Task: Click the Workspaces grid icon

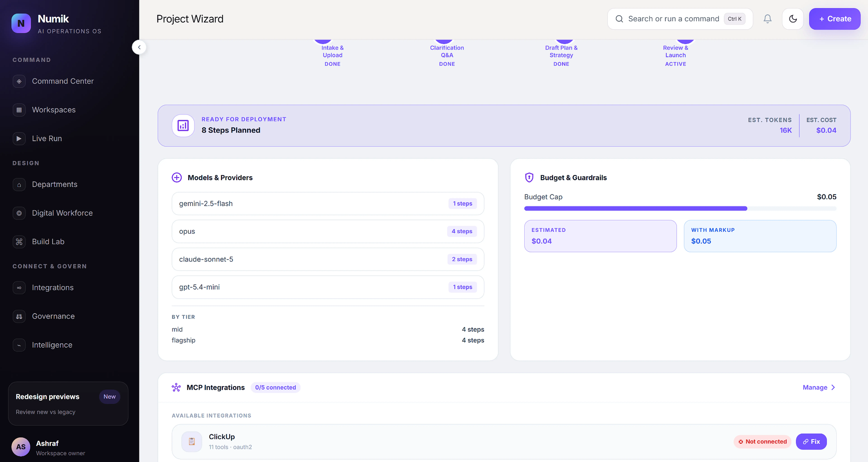Action: pyautogui.click(x=19, y=110)
